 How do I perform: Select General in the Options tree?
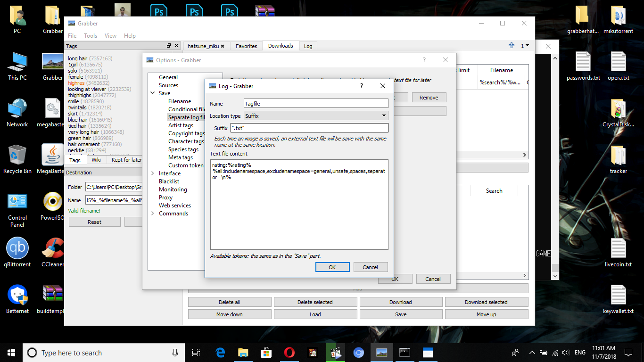168,77
